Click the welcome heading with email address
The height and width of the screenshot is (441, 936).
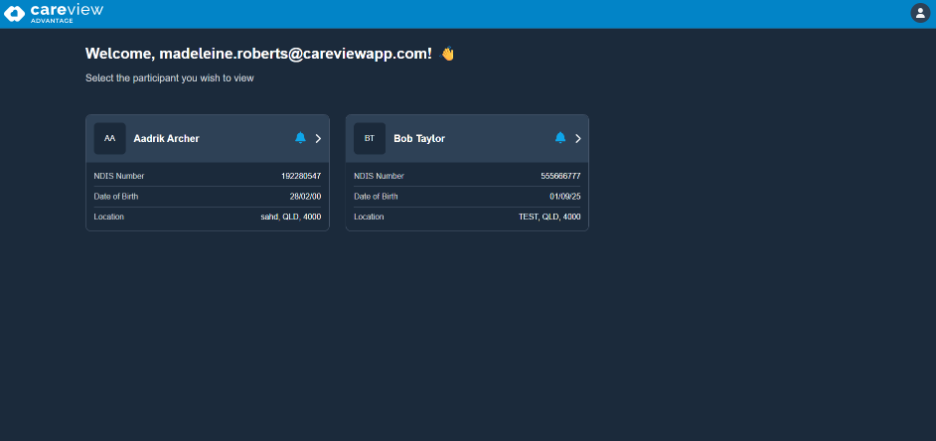[x=258, y=54]
